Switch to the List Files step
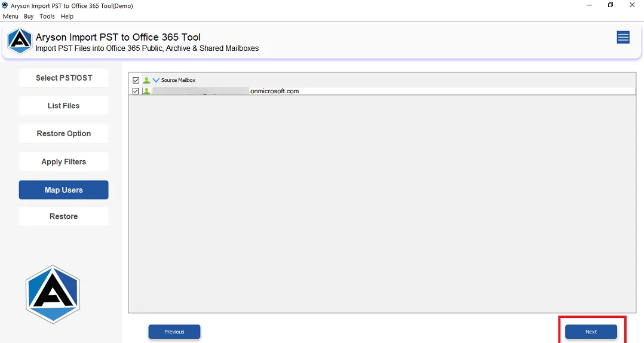This screenshot has width=644, height=343. pos(64,106)
